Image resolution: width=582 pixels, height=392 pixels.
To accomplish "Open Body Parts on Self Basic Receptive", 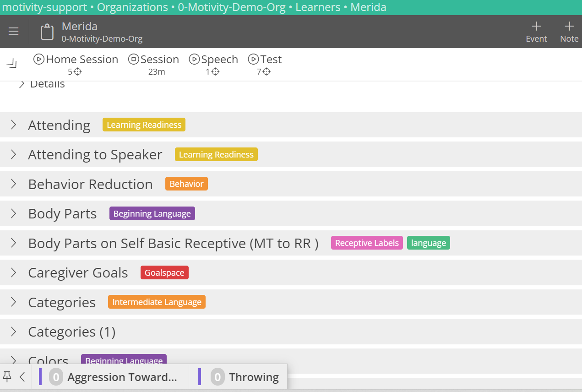I will pyautogui.click(x=173, y=243).
